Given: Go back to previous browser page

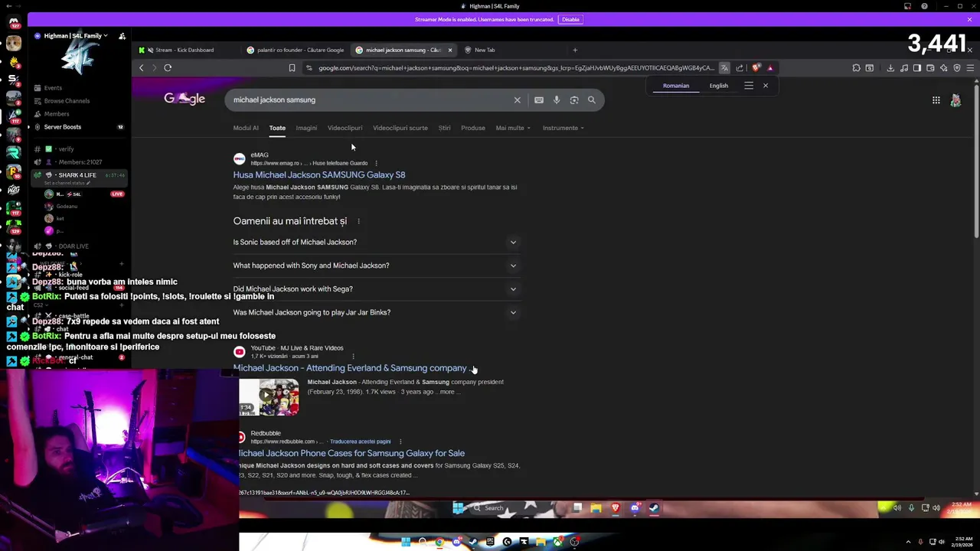Looking at the screenshot, I should pos(142,67).
